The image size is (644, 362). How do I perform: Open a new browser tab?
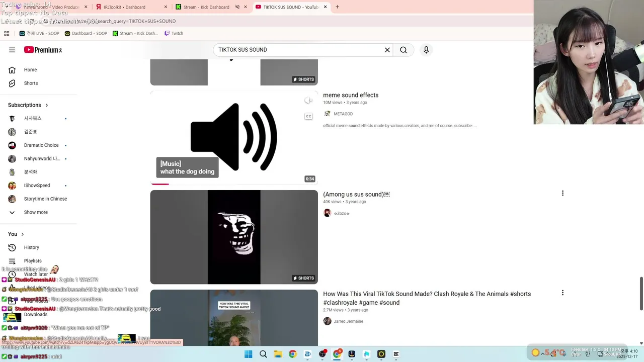pos(337,7)
